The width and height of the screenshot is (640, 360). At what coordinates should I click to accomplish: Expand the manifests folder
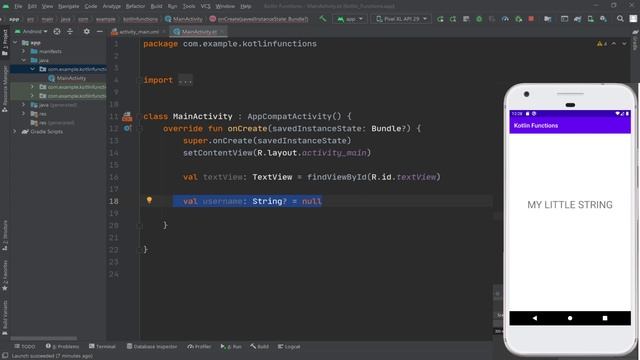tap(24, 51)
